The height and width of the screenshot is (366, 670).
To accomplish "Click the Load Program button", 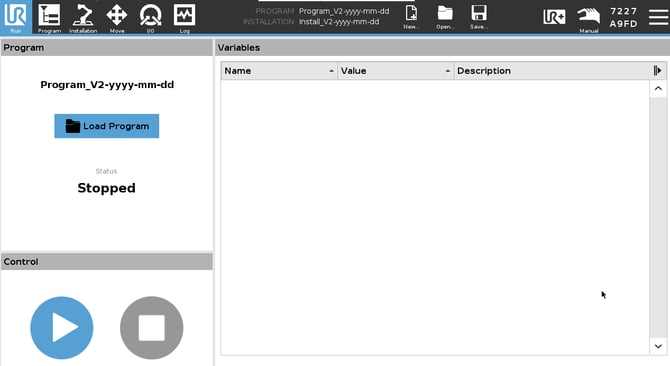I will click(x=107, y=126).
